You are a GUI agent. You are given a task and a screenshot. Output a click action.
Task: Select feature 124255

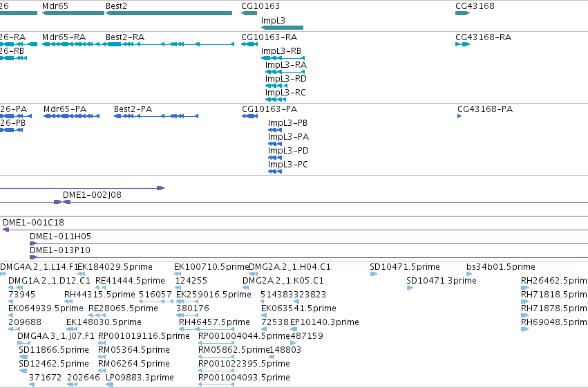[191, 281]
